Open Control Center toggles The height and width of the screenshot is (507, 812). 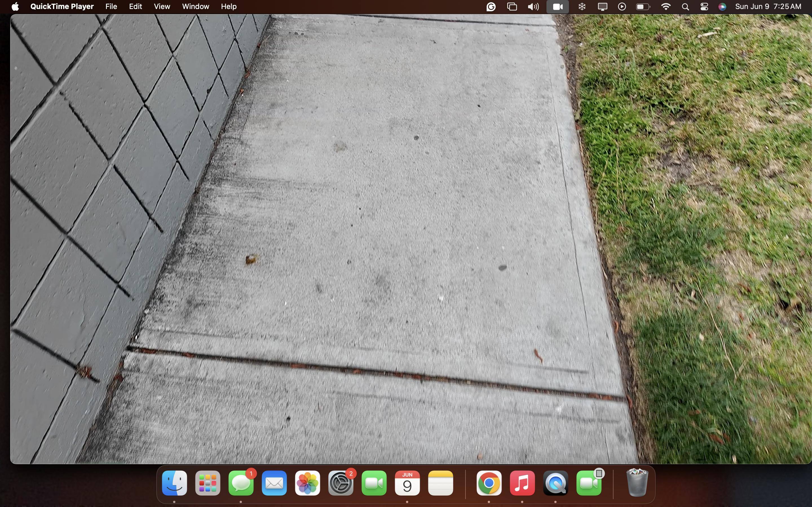pyautogui.click(x=704, y=7)
